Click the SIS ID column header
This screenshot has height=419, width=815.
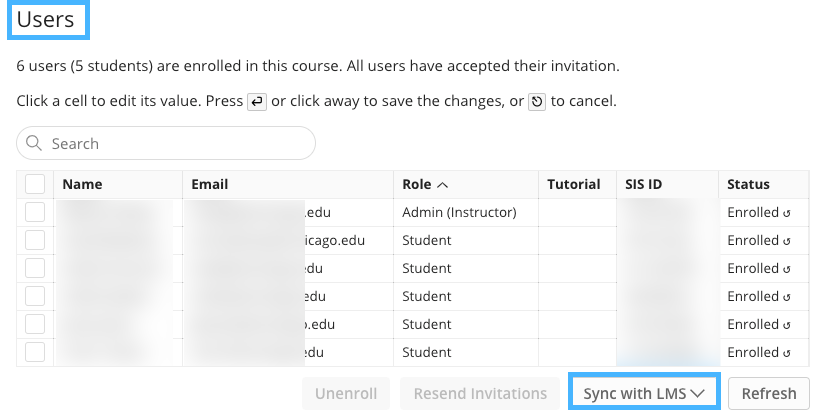pyautogui.click(x=644, y=184)
